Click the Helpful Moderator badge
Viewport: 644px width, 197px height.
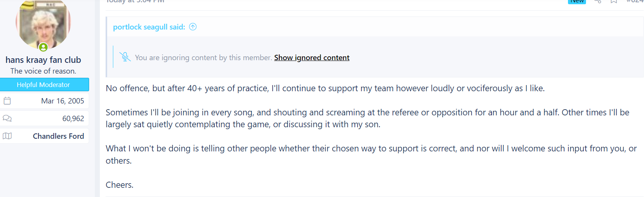[45, 85]
